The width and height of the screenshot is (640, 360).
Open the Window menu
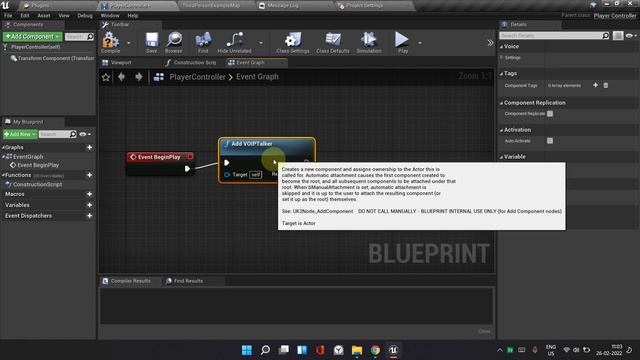110,16
